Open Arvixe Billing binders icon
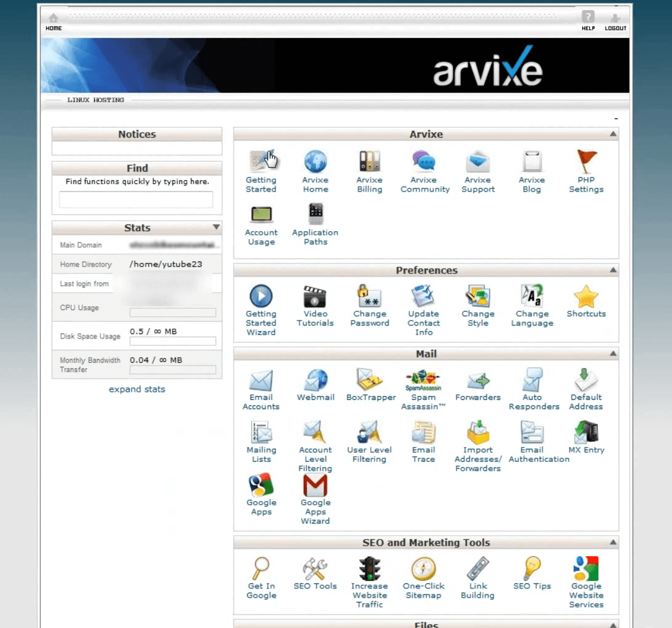672x628 pixels. [x=369, y=162]
